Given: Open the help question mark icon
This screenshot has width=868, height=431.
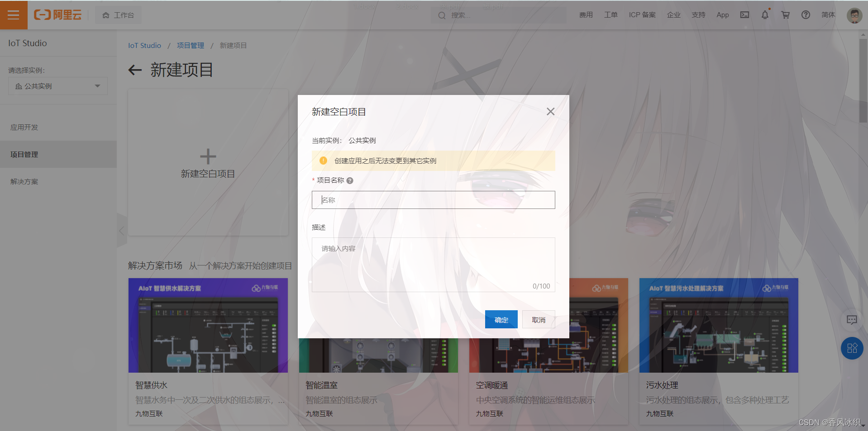Looking at the screenshot, I should click(x=806, y=15).
